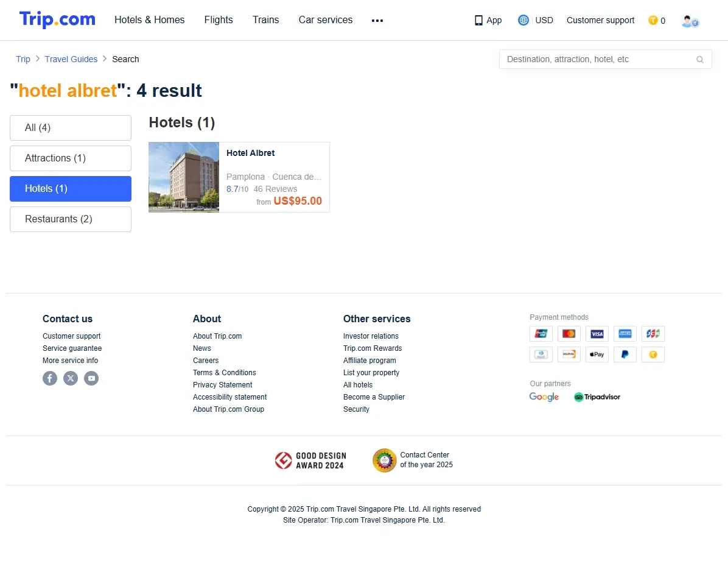
Task: Click the Diners Club payment icon
Action: pos(541,355)
